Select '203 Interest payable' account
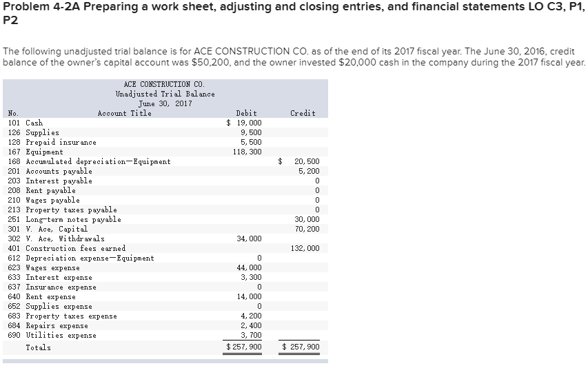 pyautogui.click(x=50, y=181)
